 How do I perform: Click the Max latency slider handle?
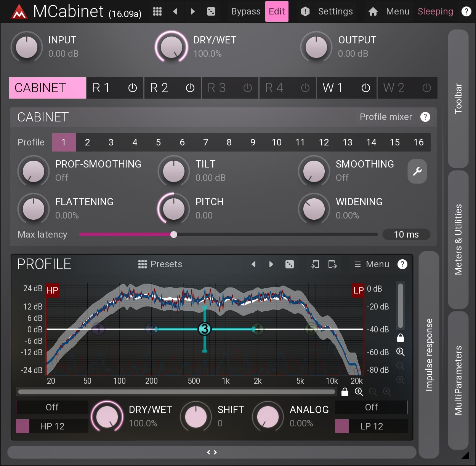pos(174,235)
